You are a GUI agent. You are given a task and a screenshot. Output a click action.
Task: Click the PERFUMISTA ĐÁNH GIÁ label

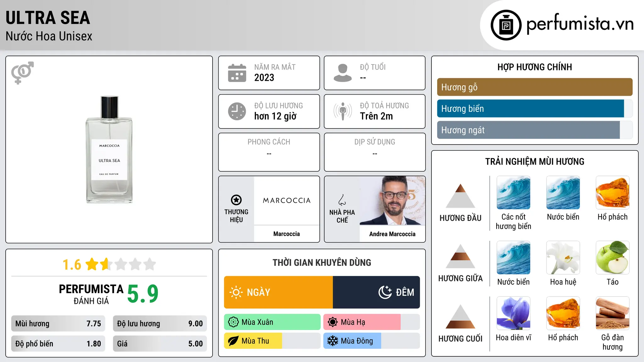point(91,294)
